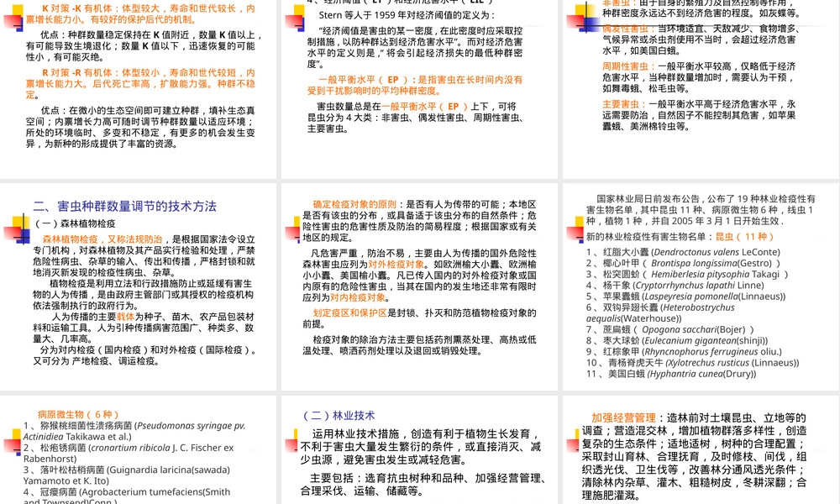This screenshot has width=840, height=504.
Task: Click list item 4、冠瘿病菌 Agrobacterium tumefaciens
Action: [127, 496]
